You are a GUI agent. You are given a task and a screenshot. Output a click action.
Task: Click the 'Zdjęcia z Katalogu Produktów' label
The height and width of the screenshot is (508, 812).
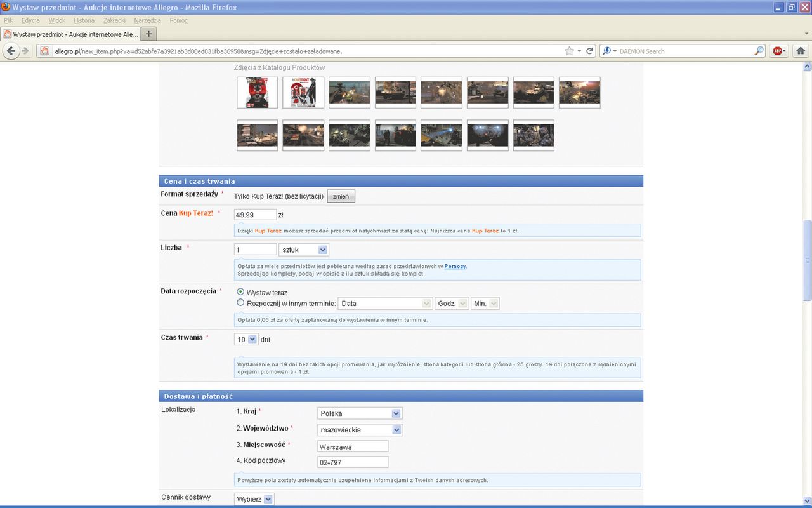click(x=279, y=67)
